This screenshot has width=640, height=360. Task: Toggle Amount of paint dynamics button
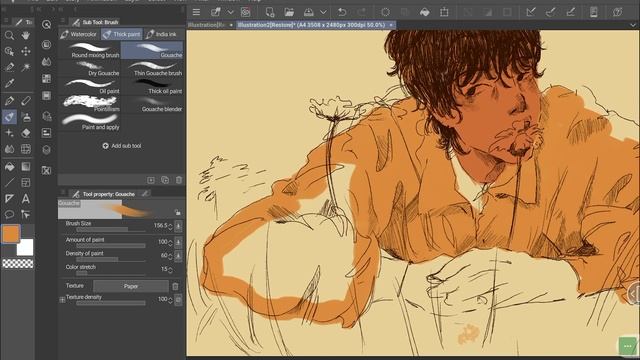pyautogui.click(x=178, y=242)
